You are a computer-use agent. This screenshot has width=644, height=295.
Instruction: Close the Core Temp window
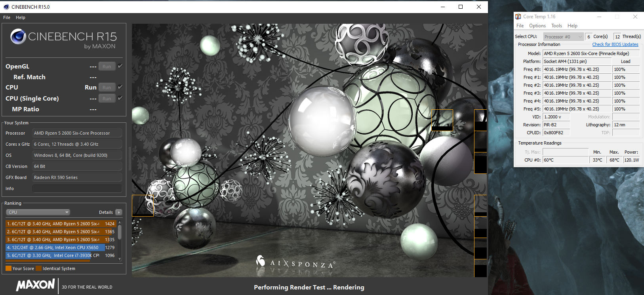[635, 17]
